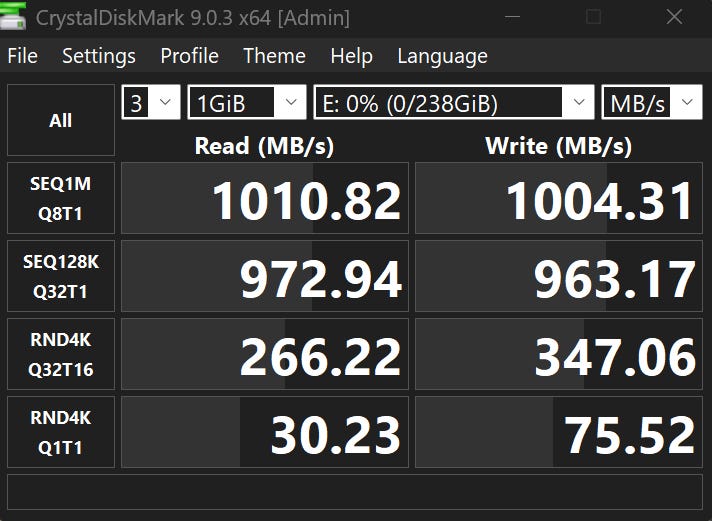Expand the test count dropdown showing 3
This screenshot has height=521, width=712.
(151, 102)
